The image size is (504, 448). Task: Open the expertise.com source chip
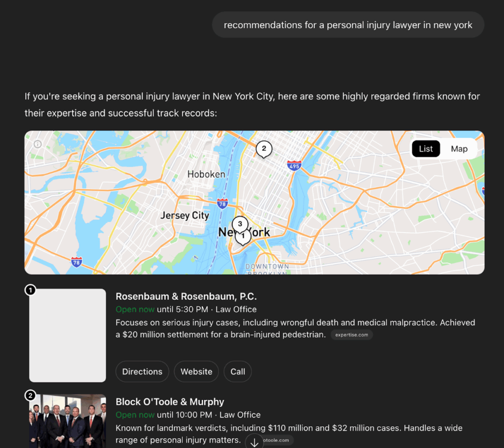pos(352,334)
